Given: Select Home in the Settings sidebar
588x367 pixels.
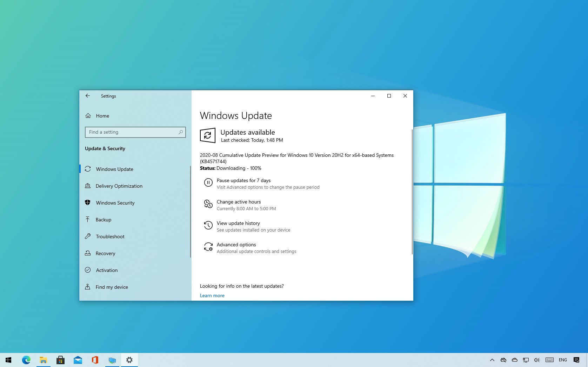Looking at the screenshot, I should coord(102,116).
